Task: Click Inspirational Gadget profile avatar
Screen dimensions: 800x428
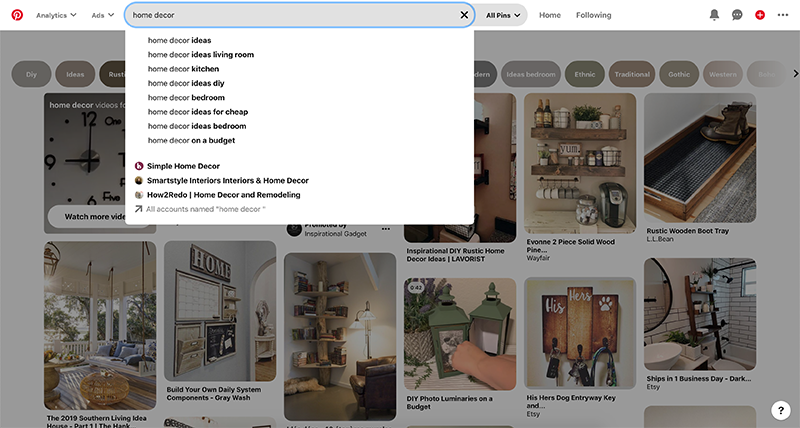Action: pyautogui.click(x=294, y=229)
